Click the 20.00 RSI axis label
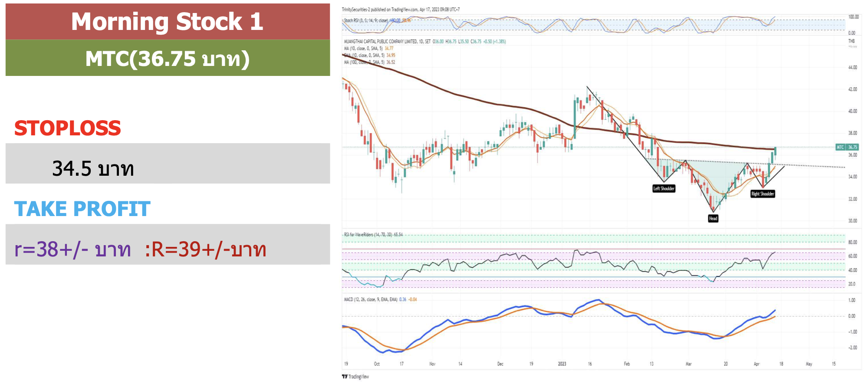 852,284
